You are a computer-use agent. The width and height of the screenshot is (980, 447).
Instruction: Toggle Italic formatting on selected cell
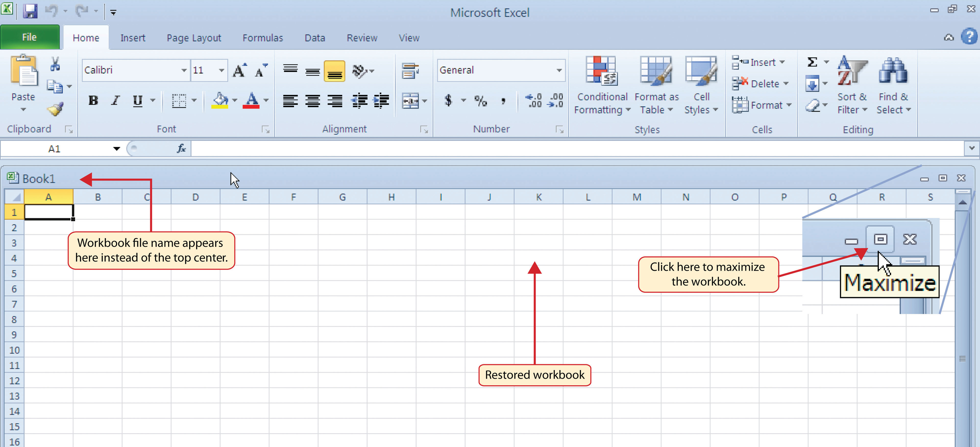coord(114,101)
